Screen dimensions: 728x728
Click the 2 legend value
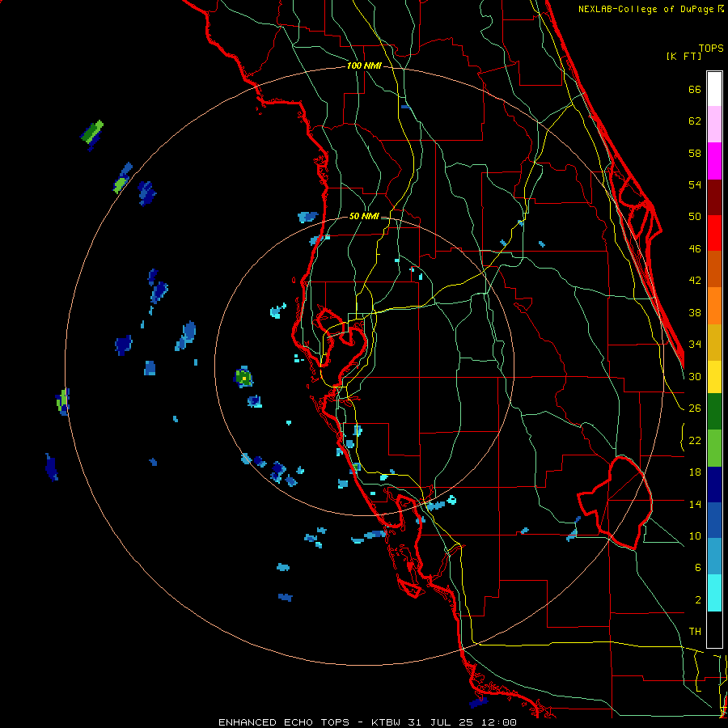(698, 600)
